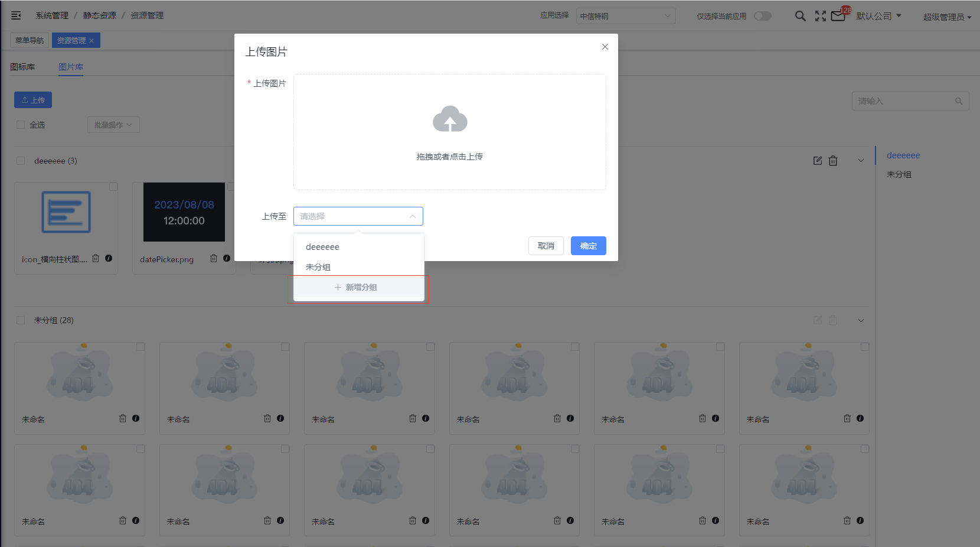Show info for fourth 未命名 image top row

[570, 418]
